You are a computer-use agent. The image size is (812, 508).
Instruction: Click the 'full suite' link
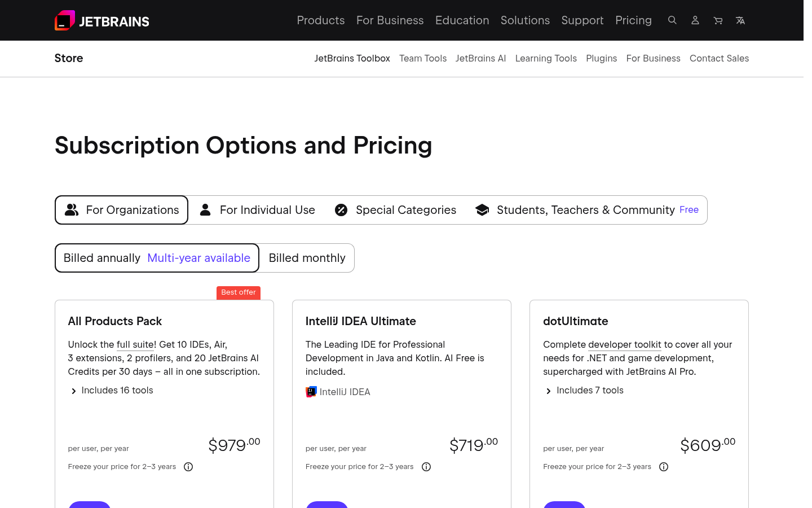click(135, 345)
